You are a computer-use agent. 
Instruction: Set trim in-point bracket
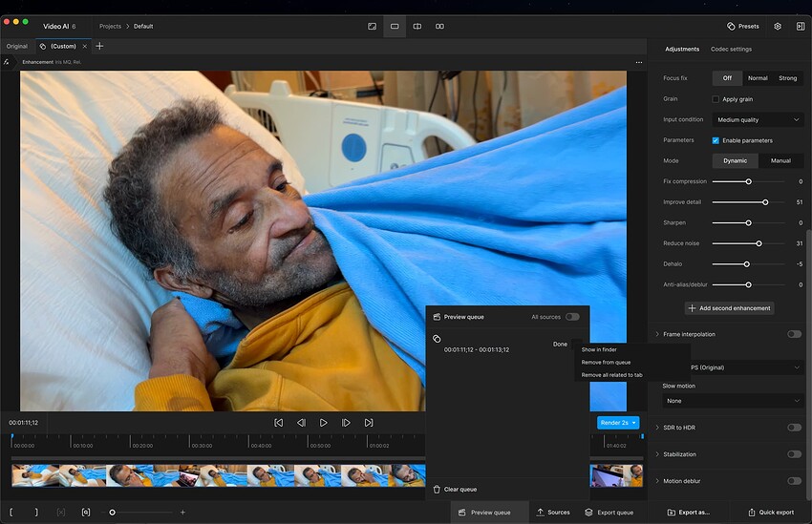click(x=12, y=513)
